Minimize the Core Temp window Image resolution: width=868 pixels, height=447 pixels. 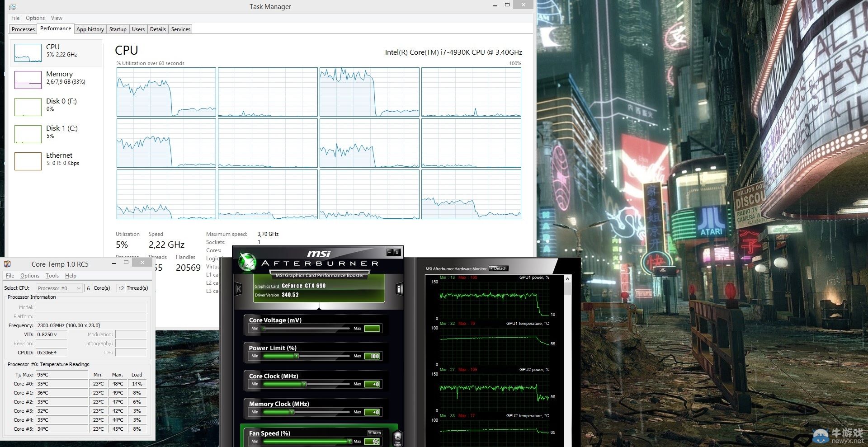tap(113, 263)
